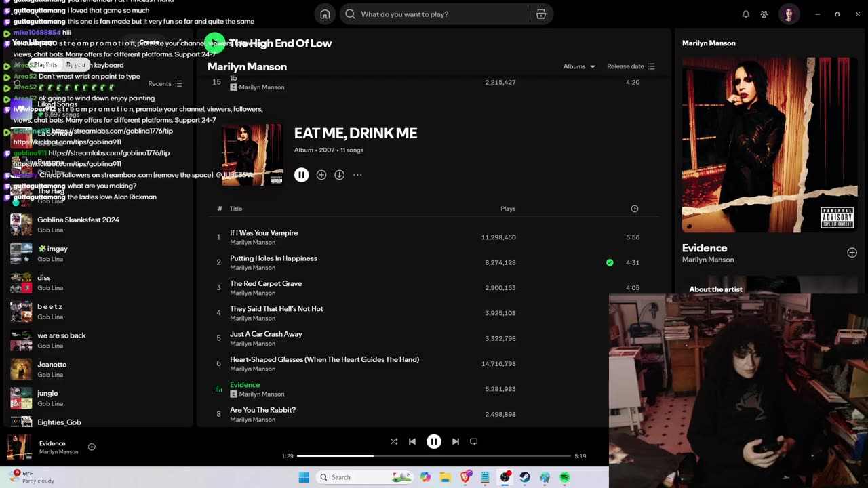This screenshot has height=488, width=868.
Task: Select Just A Car Crash Away
Action: (x=266, y=334)
